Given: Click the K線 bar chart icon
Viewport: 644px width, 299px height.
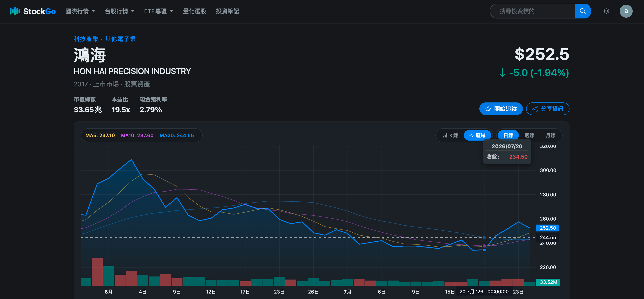Looking at the screenshot, I should point(445,136).
